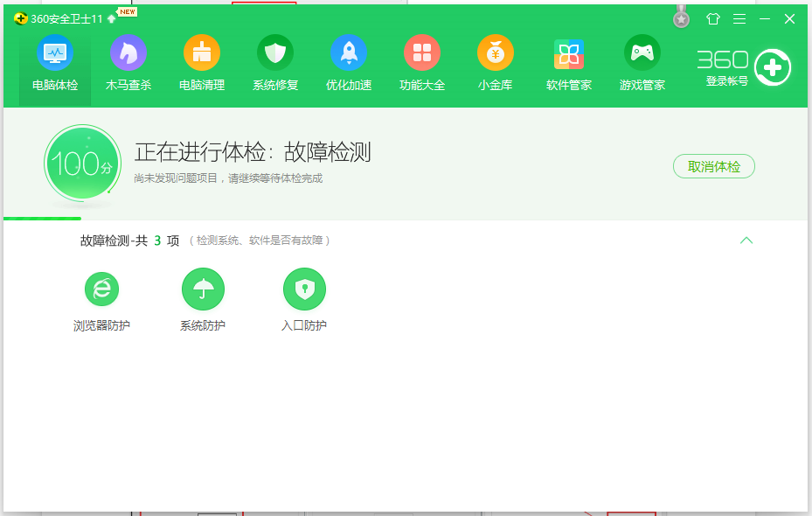Click the 100分 health score circle
Image resolution: width=812 pixels, height=516 pixels.
[81, 164]
